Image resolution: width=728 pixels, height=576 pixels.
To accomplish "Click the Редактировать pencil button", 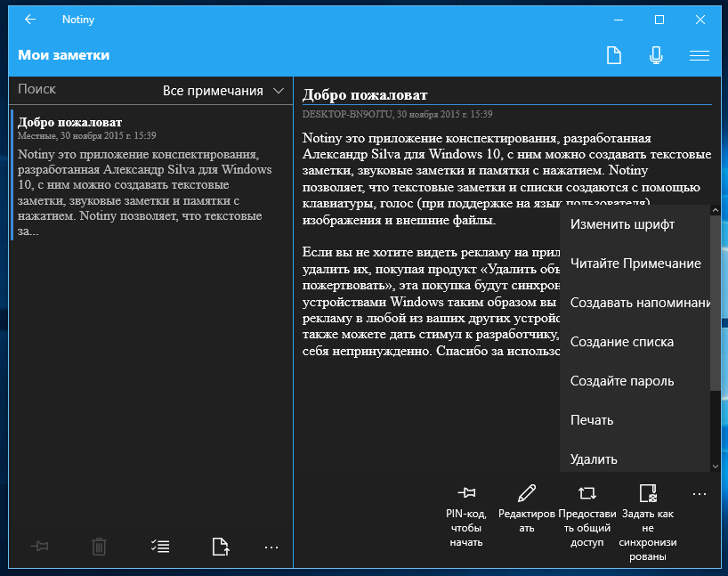I will (x=527, y=509).
